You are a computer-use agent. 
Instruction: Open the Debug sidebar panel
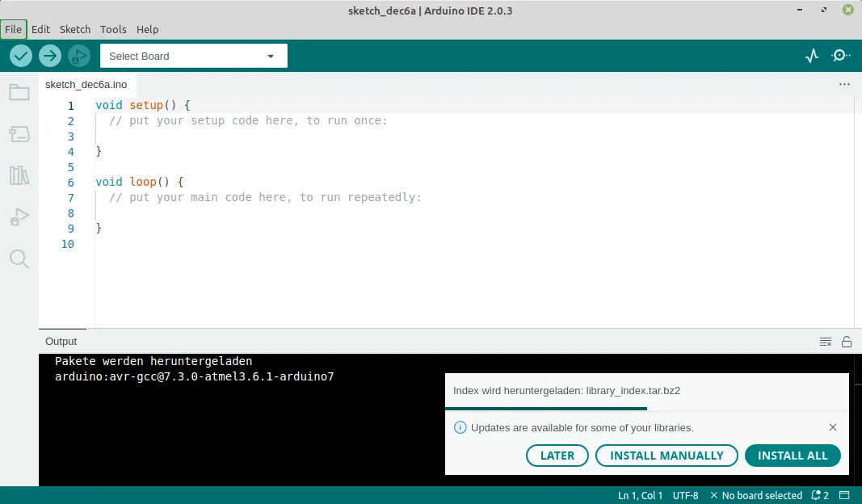click(x=19, y=217)
